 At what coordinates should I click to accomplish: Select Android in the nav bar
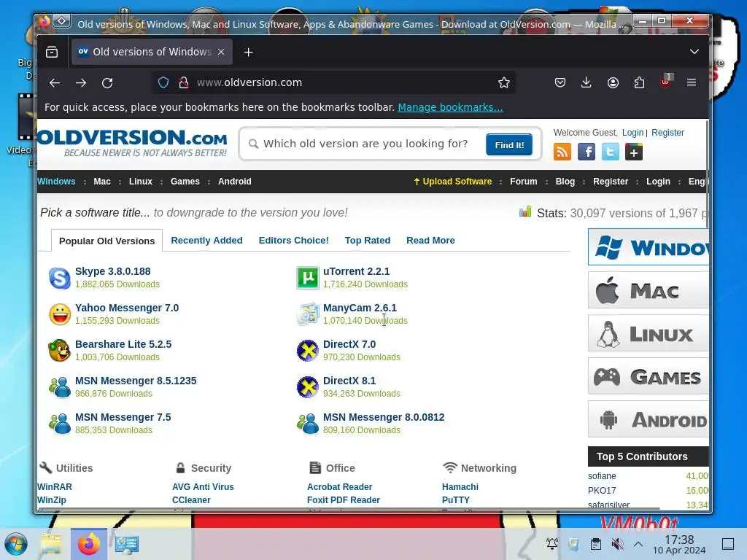tap(234, 182)
